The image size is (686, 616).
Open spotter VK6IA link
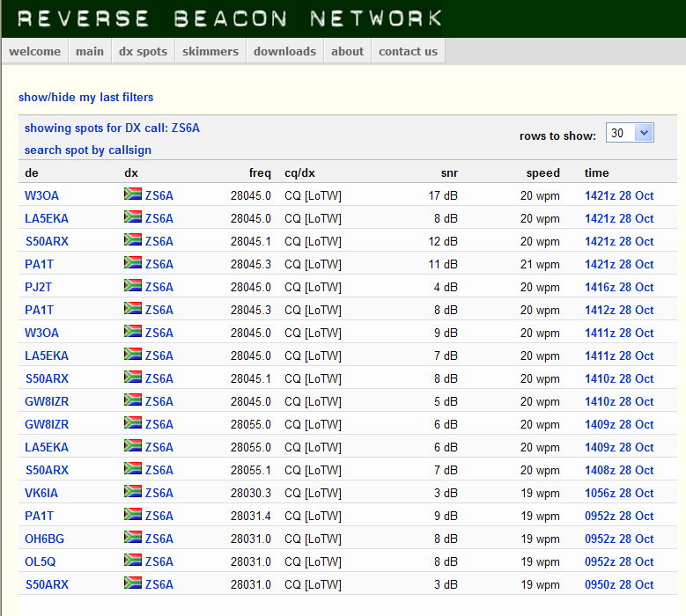pyautogui.click(x=41, y=493)
